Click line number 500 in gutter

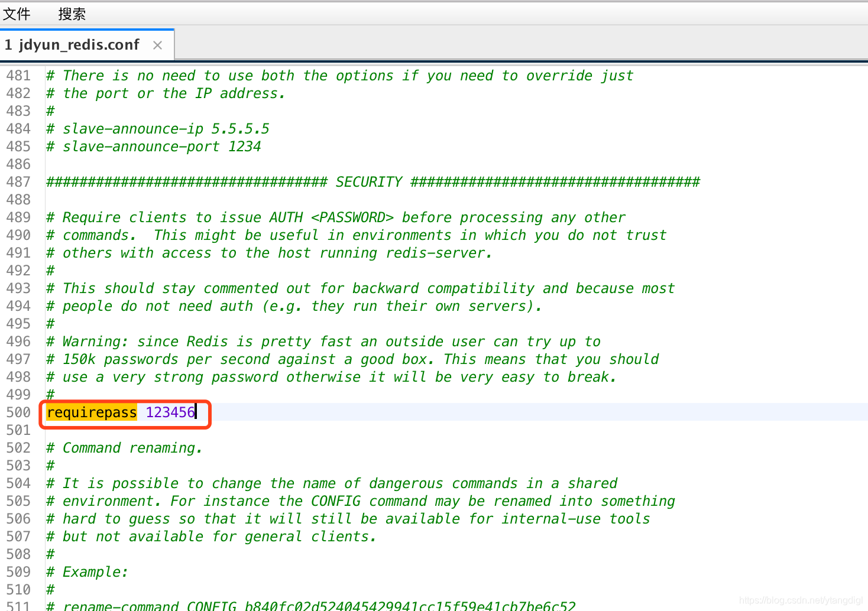18,412
